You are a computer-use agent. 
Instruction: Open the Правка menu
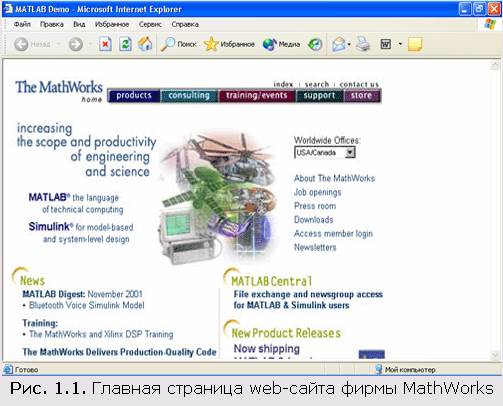point(52,24)
